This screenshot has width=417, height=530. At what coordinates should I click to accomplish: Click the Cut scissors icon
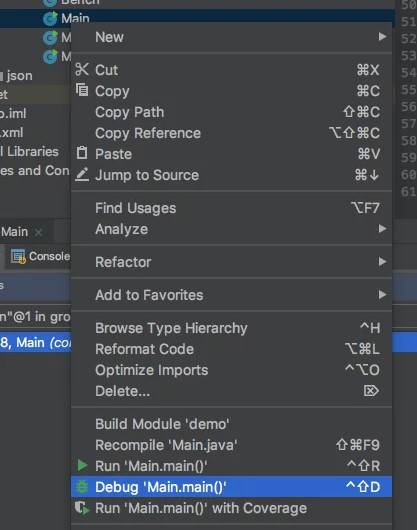pyautogui.click(x=82, y=69)
